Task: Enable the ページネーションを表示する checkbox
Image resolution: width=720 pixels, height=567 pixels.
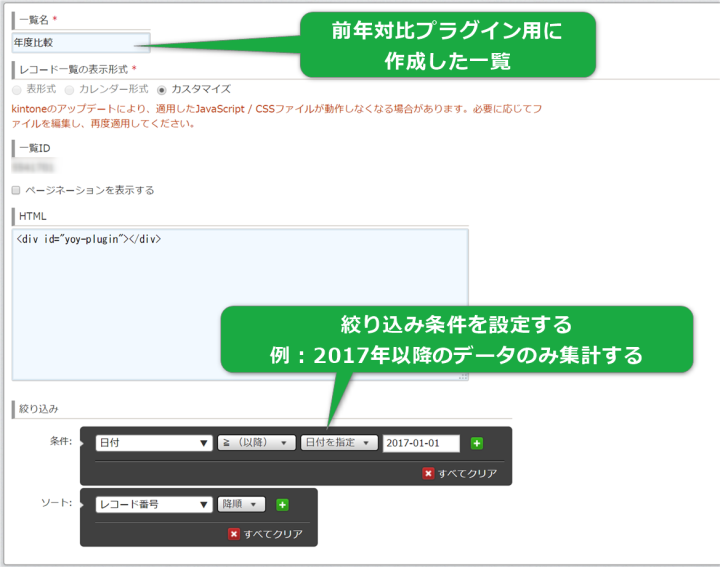Action: 16,189
